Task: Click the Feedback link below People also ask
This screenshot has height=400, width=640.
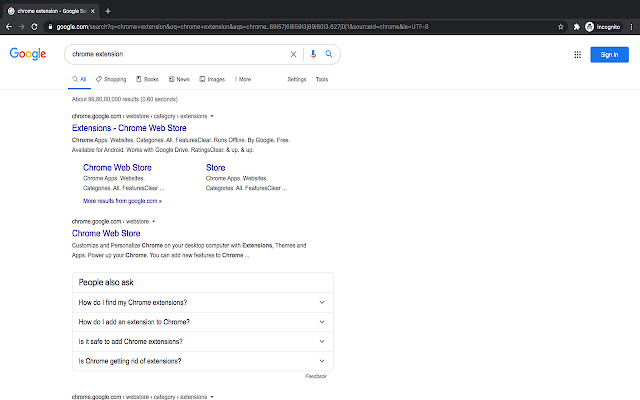Action: click(316, 376)
